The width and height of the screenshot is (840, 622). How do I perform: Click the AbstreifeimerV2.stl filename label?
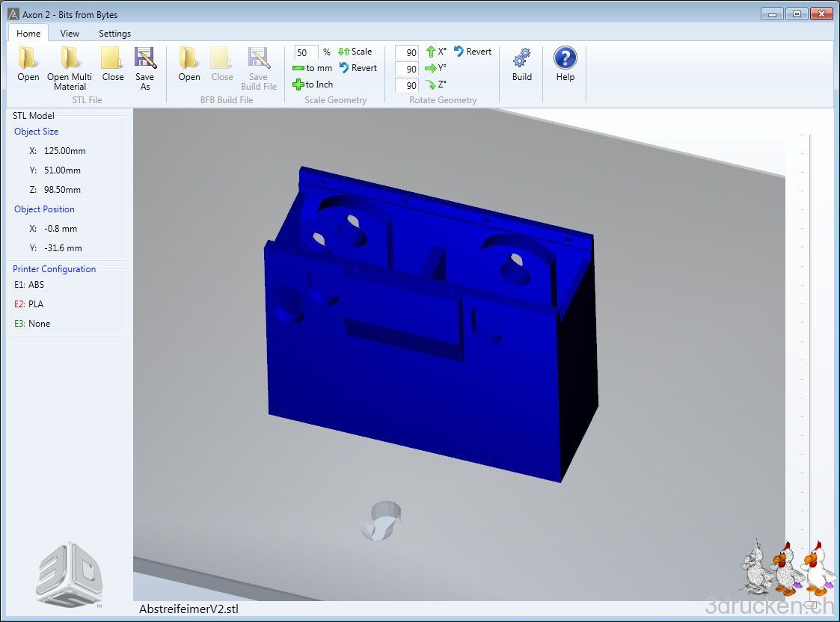pyautogui.click(x=188, y=609)
